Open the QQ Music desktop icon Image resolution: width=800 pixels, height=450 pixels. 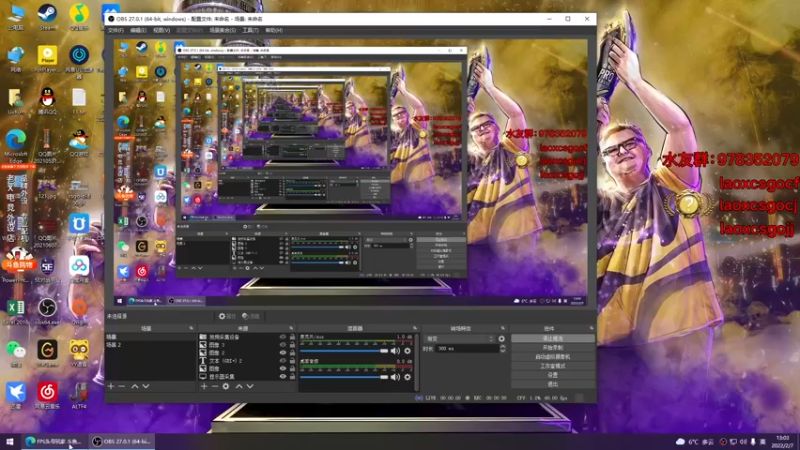pos(79,14)
